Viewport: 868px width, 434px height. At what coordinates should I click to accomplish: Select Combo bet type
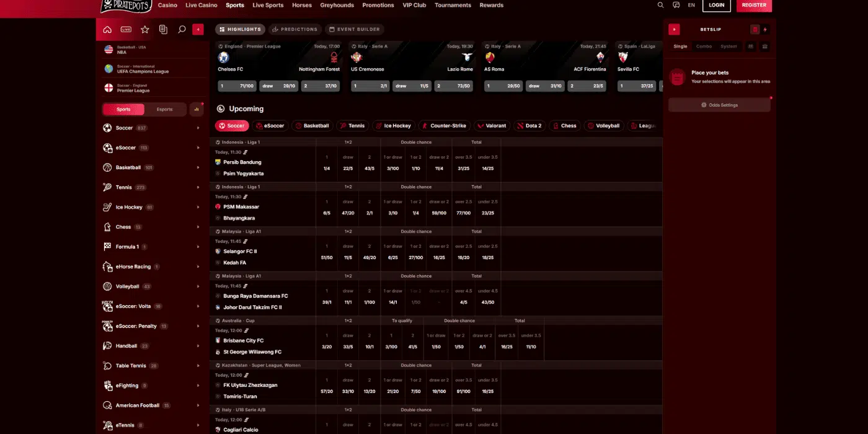click(704, 46)
